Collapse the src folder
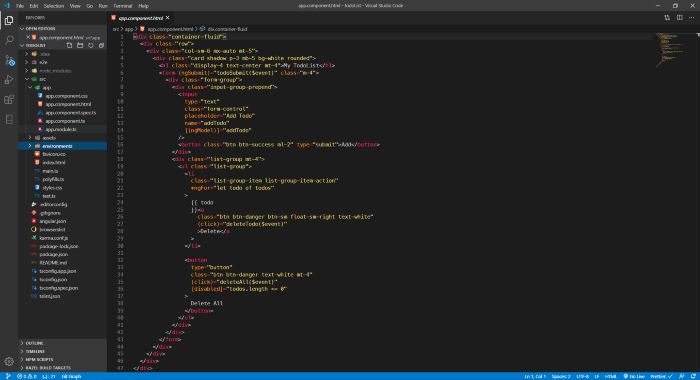700x380 pixels. 62,79
